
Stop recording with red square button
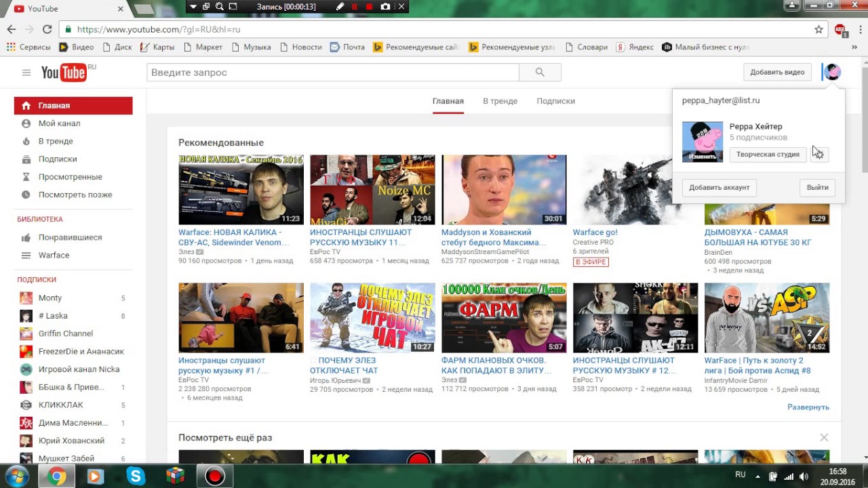370,7
